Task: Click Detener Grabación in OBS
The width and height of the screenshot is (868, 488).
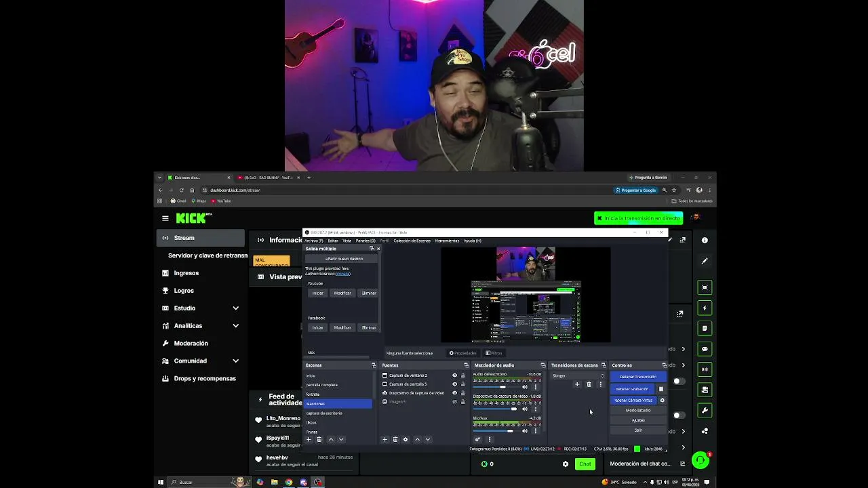Action: [632, 389]
